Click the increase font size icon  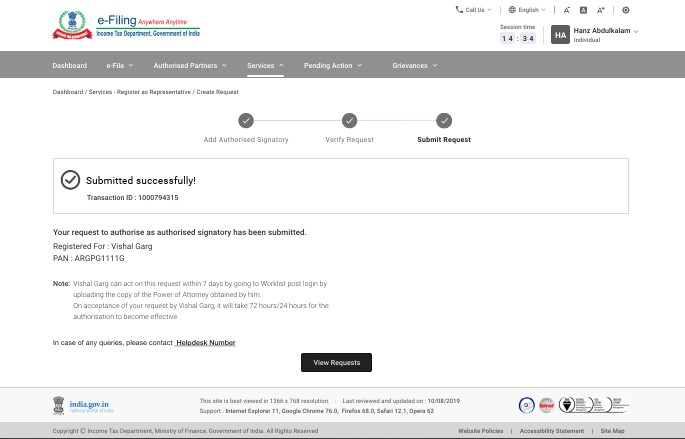[600, 10]
